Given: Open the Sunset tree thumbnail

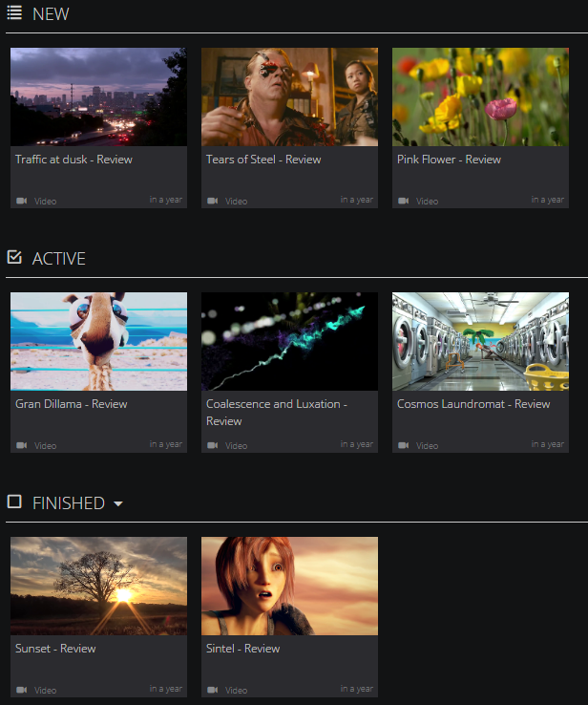Looking at the screenshot, I should pos(99,586).
